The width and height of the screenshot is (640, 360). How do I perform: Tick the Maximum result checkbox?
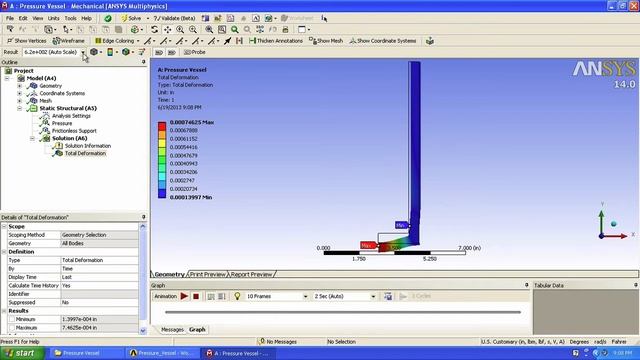point(11,328)
